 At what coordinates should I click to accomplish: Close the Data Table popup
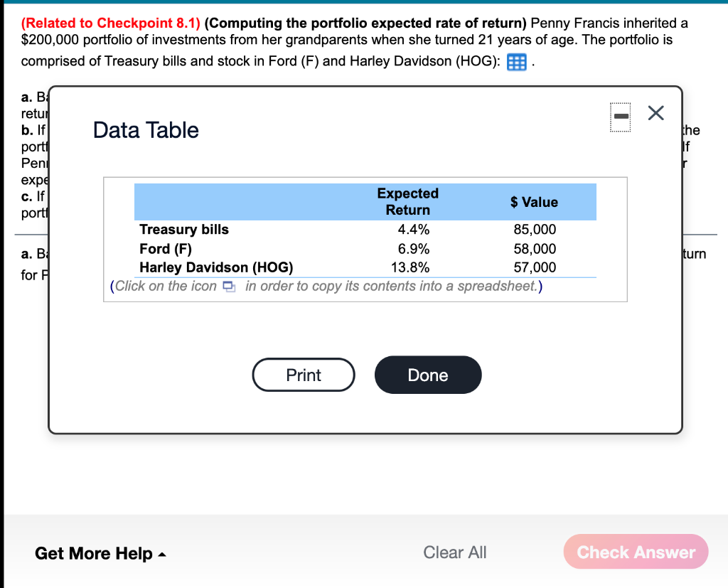pyautogui.click(x=655, y=113)
